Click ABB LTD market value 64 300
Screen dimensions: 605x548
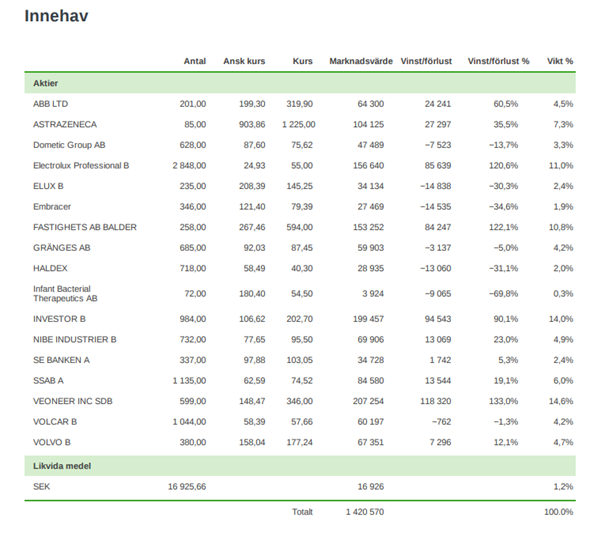pos(371,104)
